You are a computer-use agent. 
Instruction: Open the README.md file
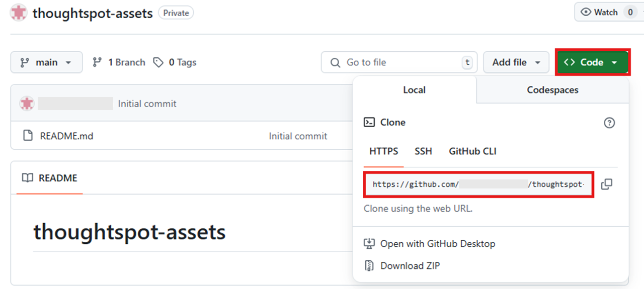pyautogui.click(x=66, y=136)
